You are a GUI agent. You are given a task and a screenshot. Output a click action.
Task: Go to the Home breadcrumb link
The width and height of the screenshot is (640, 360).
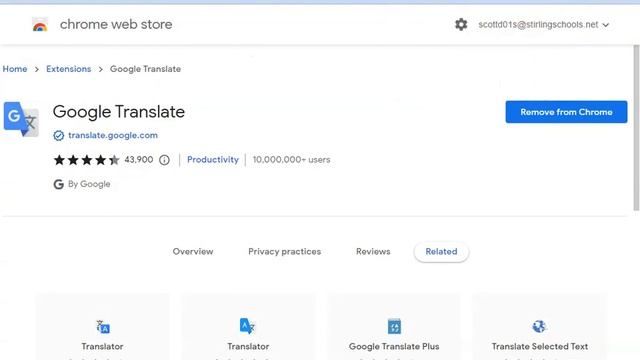coord(15,69)
